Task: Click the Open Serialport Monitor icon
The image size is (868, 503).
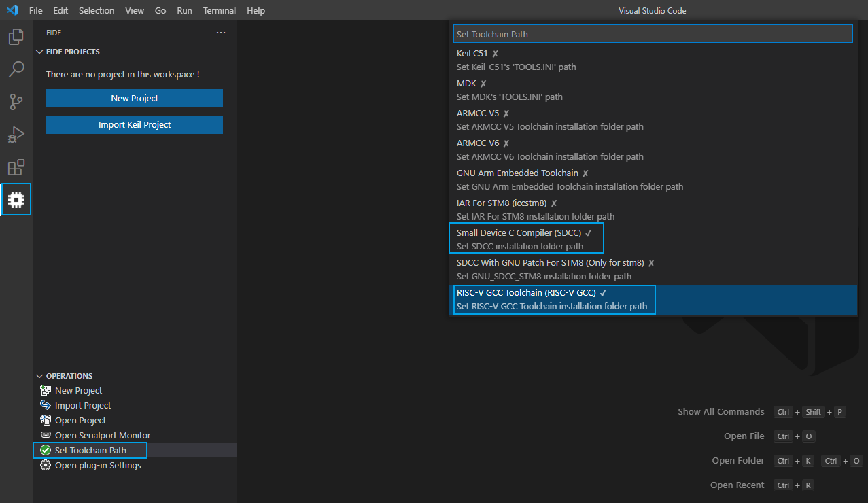Action: coord(46,435)
